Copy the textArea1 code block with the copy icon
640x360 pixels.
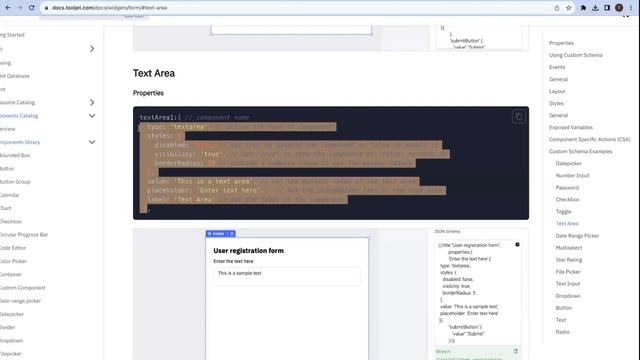tap(518, 117)
